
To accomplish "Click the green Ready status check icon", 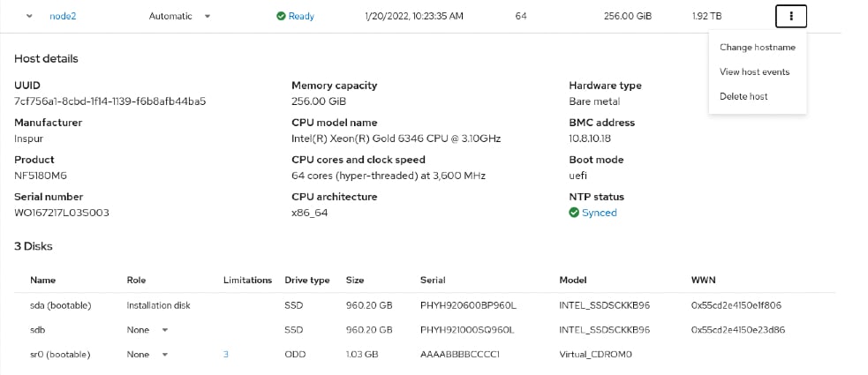I will (x=281, y=16).
